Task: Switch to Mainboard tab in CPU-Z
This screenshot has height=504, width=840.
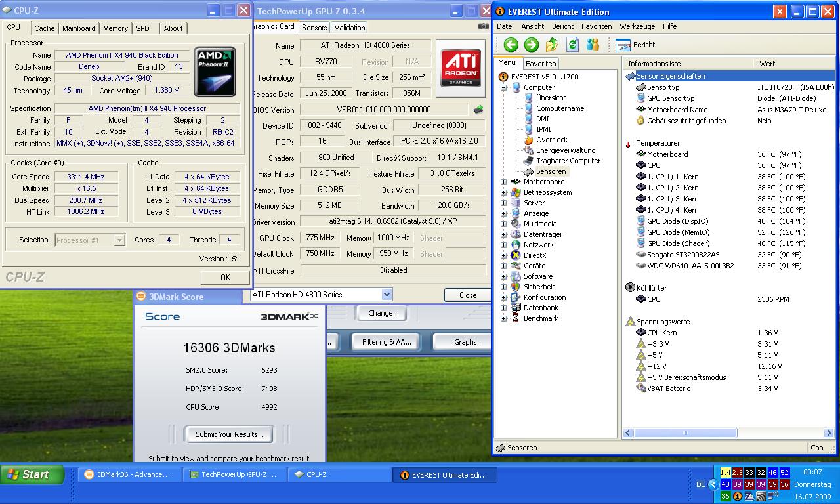Action: [79, 28]
